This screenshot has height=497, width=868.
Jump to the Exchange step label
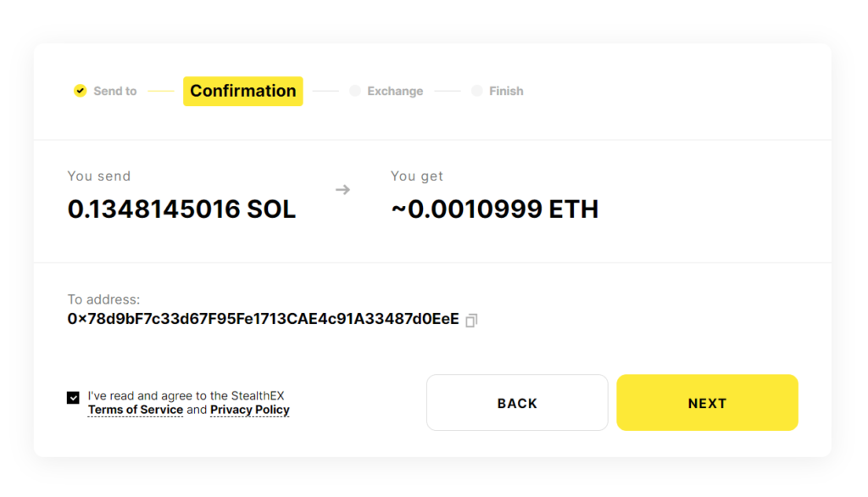tap(395, 91)
